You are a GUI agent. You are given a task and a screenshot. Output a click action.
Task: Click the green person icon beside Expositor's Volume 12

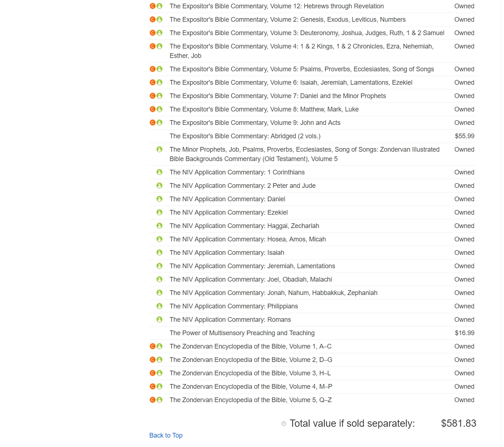(x=159, y=6)
